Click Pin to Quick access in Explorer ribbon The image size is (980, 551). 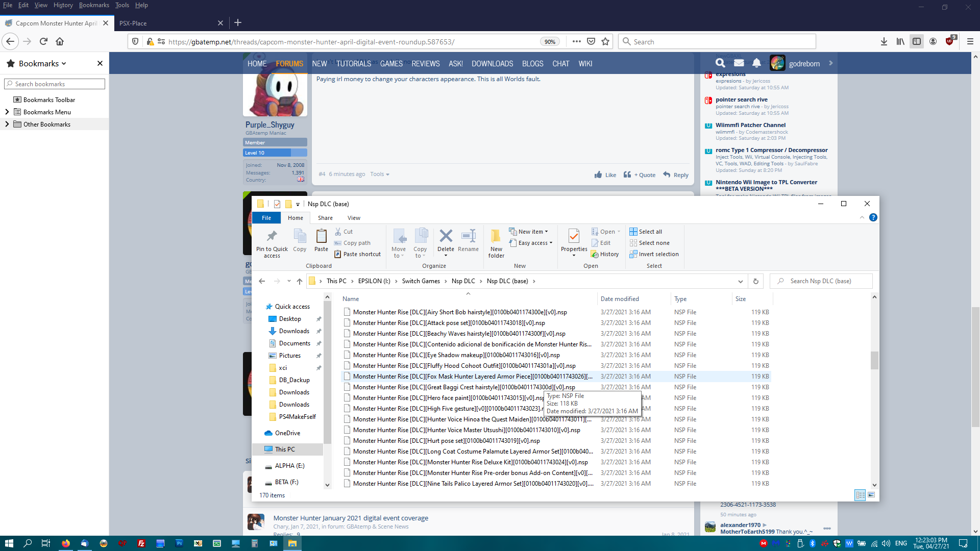coord(272,243)
